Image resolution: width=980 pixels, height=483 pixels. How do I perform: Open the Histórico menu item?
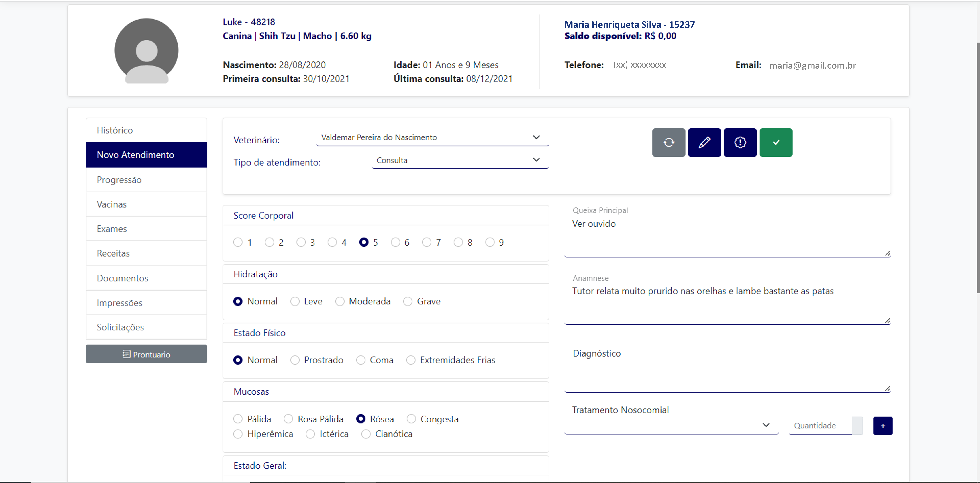(x=147, y=130)
